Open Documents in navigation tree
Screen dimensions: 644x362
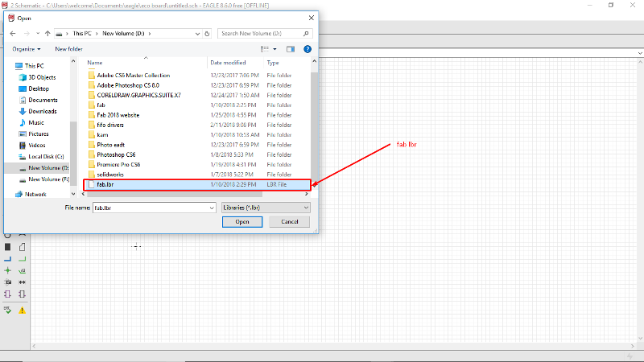(x=43, y=100)
